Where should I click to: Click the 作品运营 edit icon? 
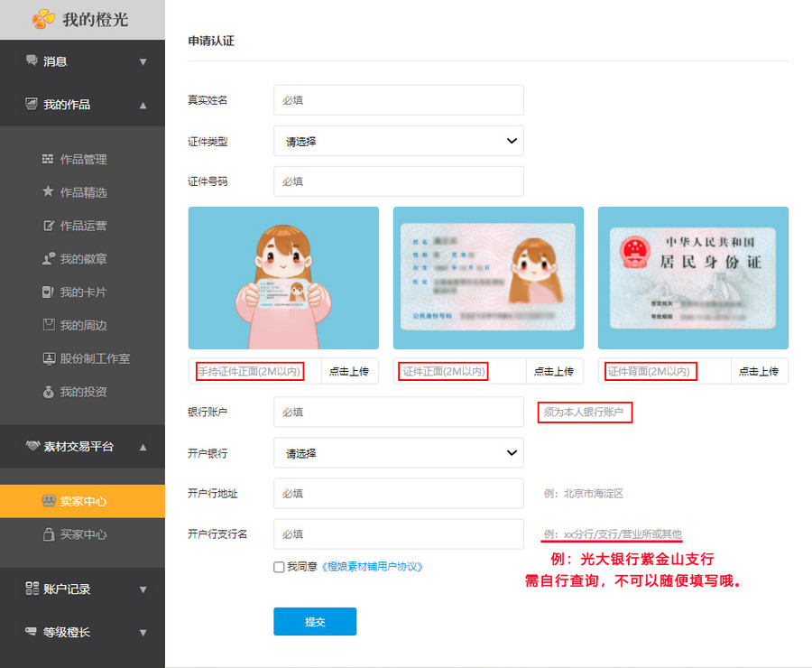coord(48,226)
